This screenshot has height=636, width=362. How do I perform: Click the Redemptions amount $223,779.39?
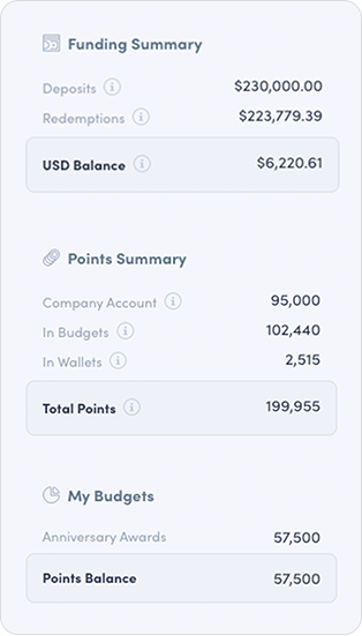click(x=280, y=116)
